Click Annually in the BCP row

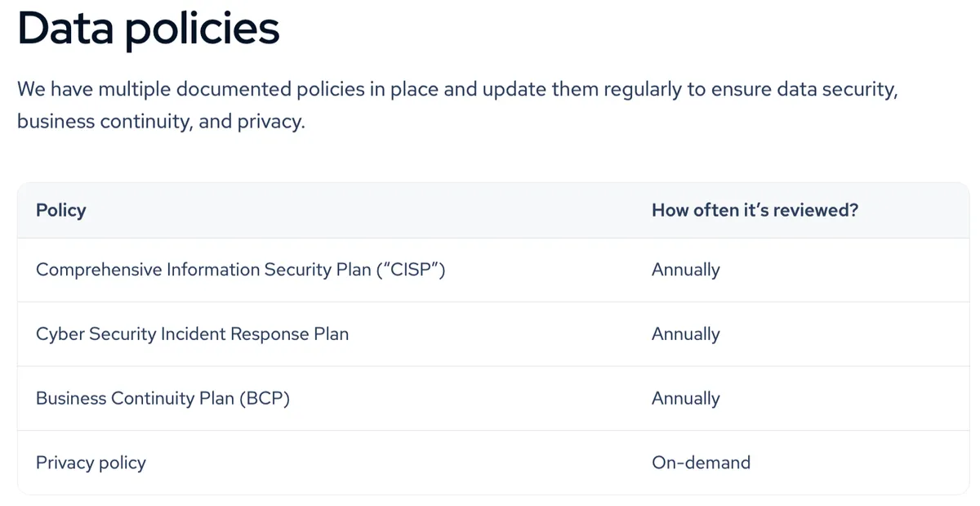(x=686, y=399)
